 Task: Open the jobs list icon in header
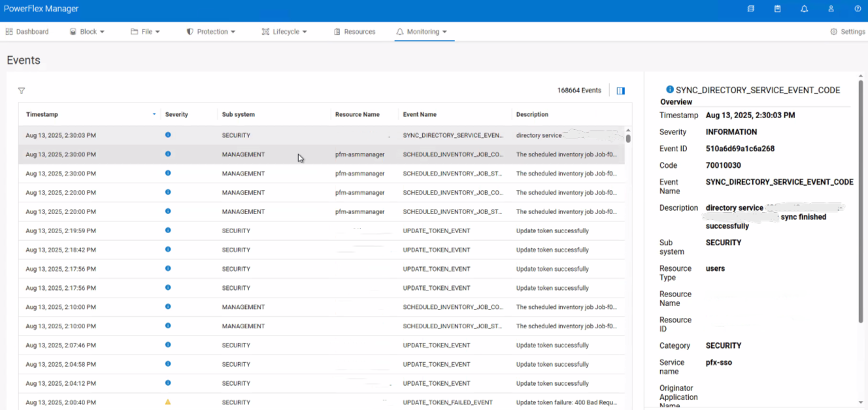click(x=750, y=8)
